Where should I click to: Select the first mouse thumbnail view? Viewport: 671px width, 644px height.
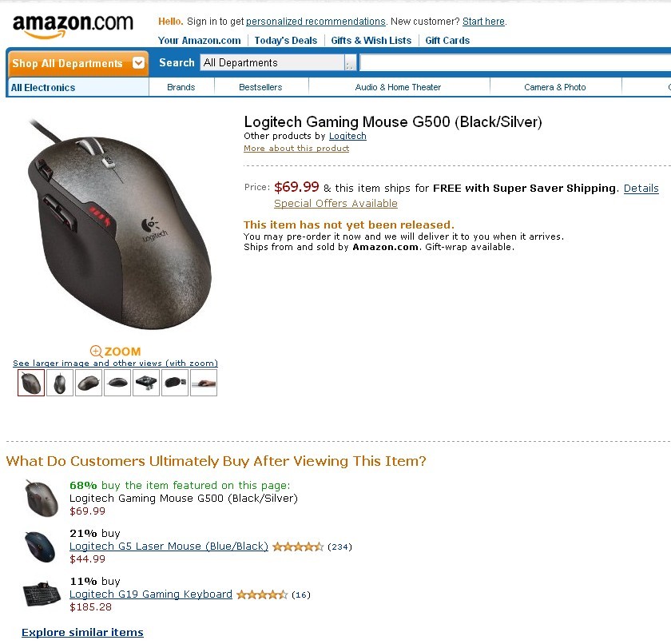click(31, 383)
